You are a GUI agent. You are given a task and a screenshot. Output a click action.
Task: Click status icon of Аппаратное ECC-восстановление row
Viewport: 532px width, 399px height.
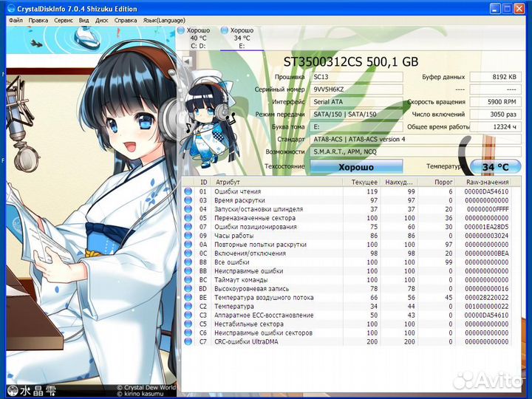point(188,315)
